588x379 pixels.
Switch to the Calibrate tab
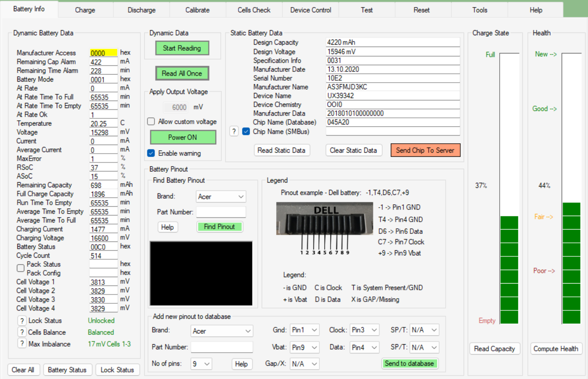[x=198, y=10]
